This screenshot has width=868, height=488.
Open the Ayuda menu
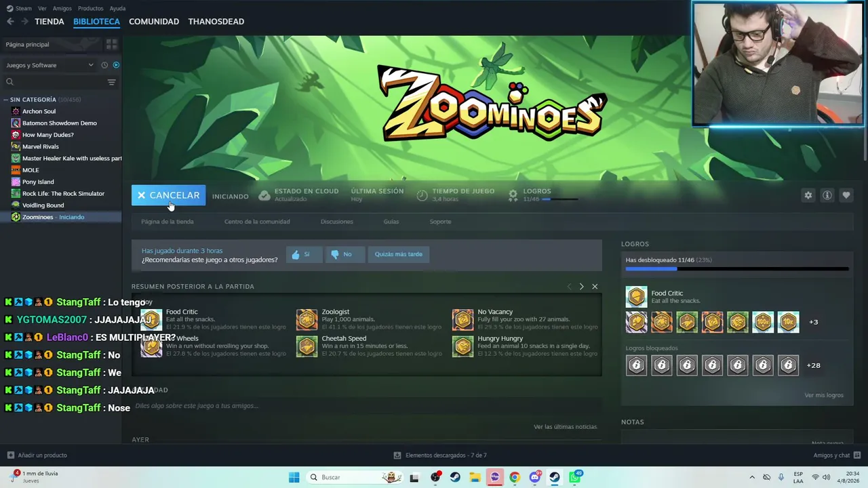click(x=117, y=8)
